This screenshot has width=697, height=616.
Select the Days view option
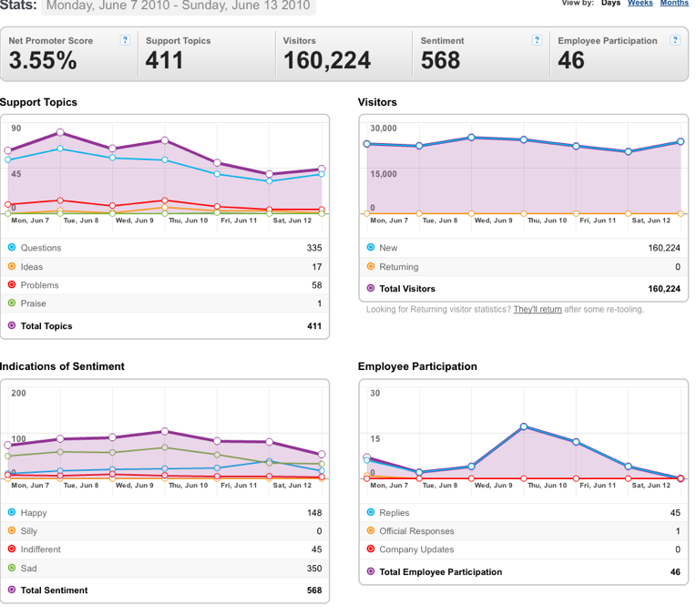(610, 3)
